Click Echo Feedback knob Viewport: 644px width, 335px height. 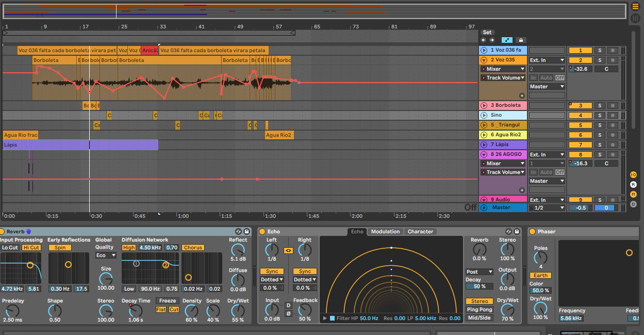click(x=305, y=310)
